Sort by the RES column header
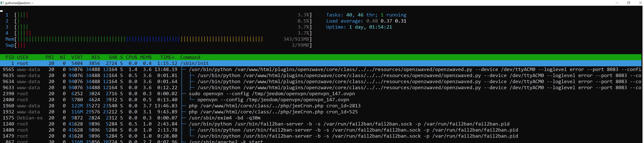Screen dimensions: 644x143 96,57
